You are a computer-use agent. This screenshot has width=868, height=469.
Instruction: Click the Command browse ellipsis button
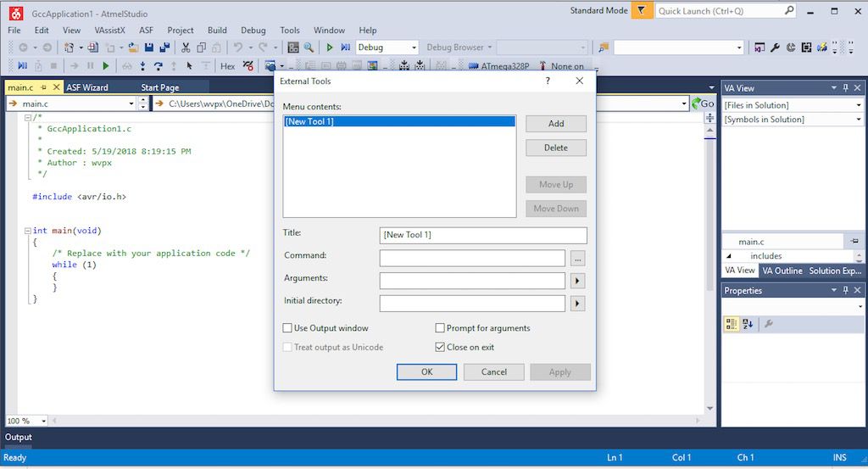coord(577,258)
